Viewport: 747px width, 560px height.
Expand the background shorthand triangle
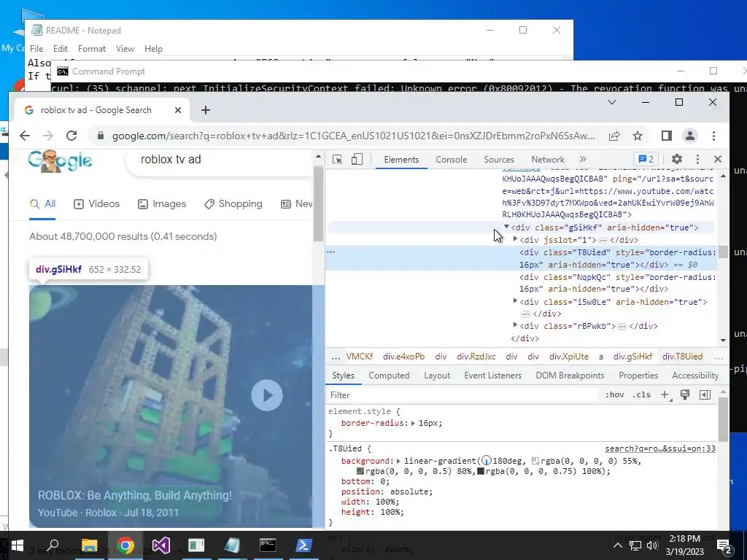tap(399, 461)
